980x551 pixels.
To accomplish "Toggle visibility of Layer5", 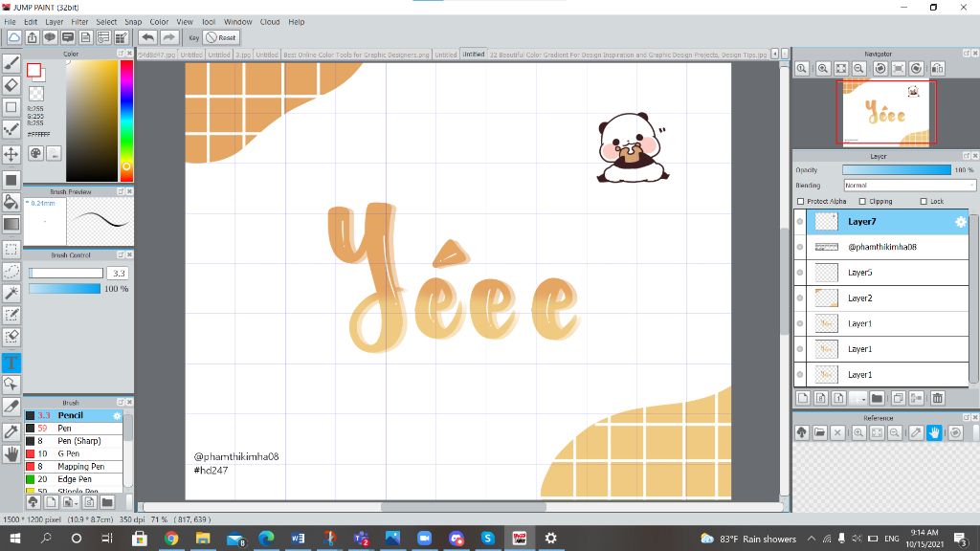I will pos(800,273).
